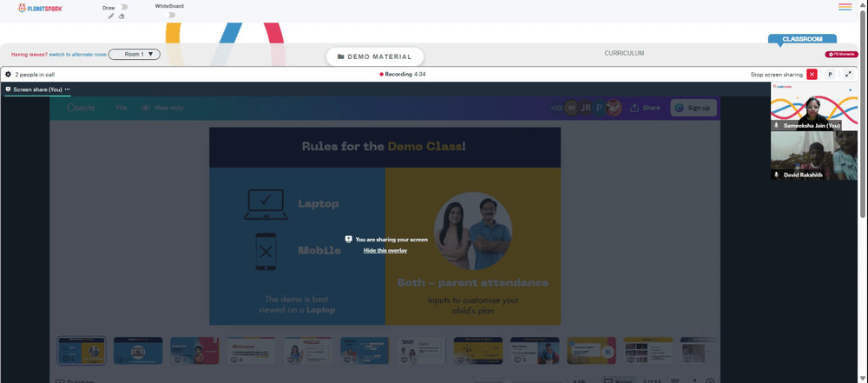868x383 pixels.
Task: Click parents photo on the slide
Action: (472, 230)
